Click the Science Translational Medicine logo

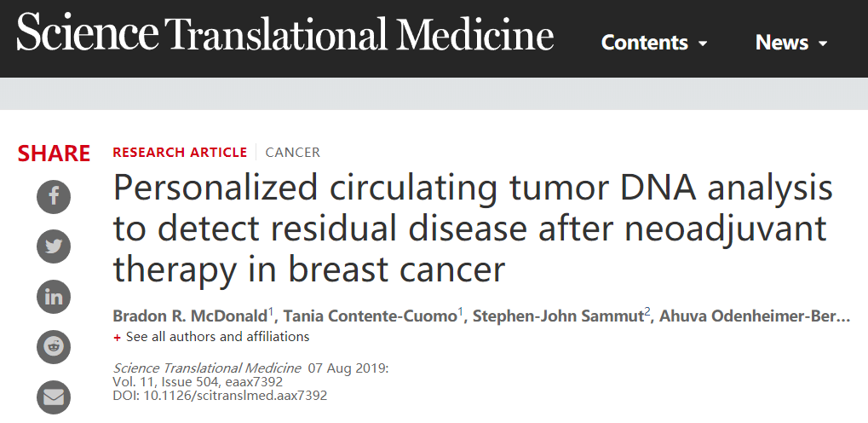coord(285,34)
